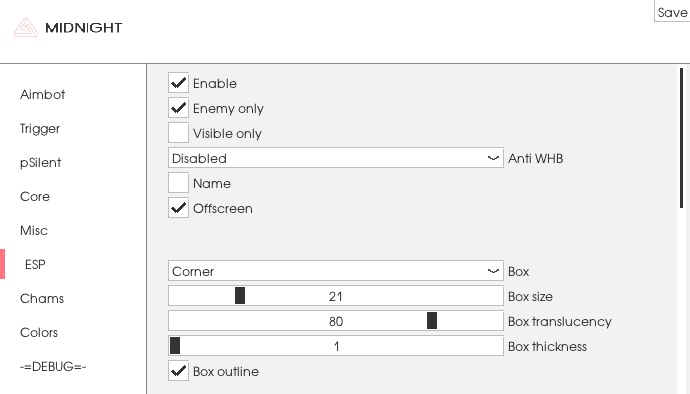Expand the Anti WHB dropdown

336,158
